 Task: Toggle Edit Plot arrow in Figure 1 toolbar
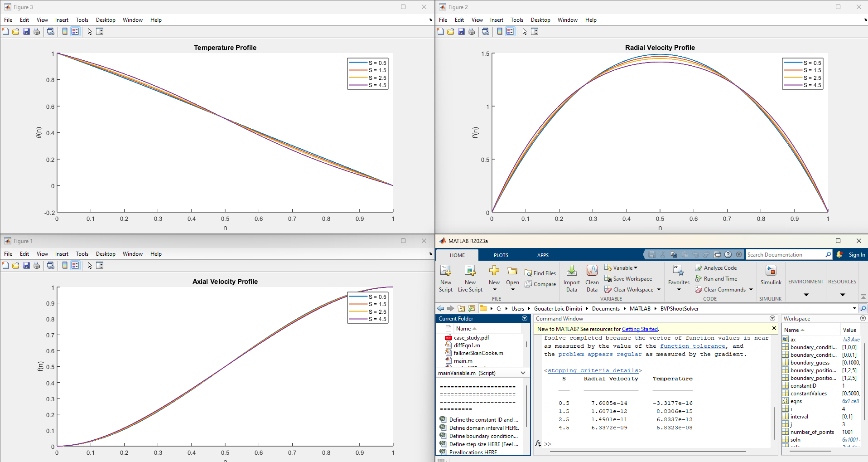[x=90, y=265]
